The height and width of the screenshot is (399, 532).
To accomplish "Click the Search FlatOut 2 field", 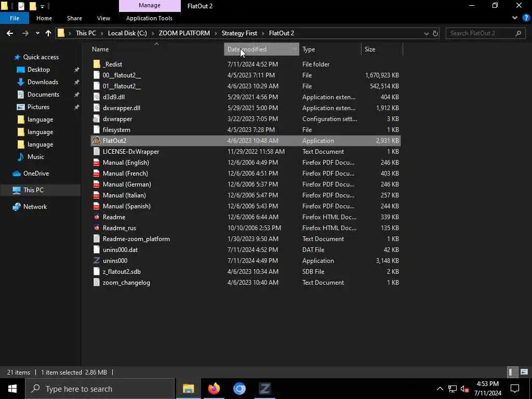I will tap(485, 33).
